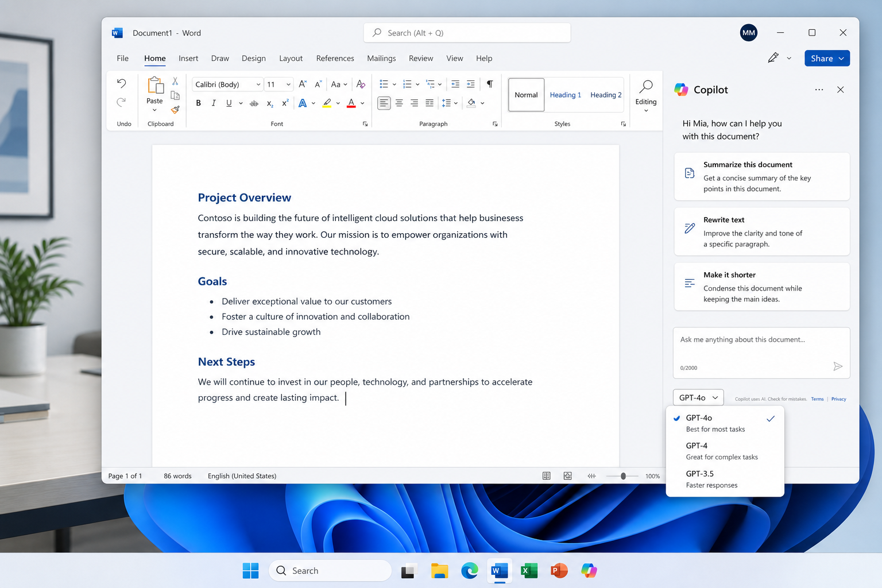Switch to the Layout tab
Screen dimensions: 882x588
(291, 59)
